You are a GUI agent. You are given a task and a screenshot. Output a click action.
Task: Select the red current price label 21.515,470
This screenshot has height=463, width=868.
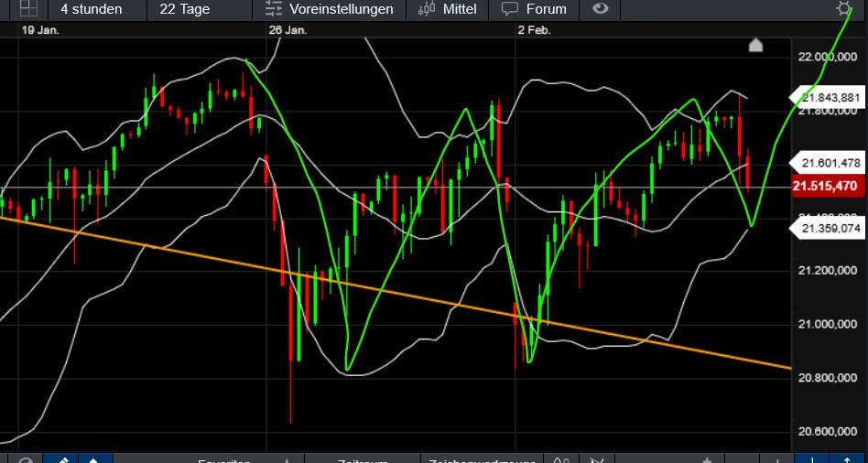click(x=828, y=186)
